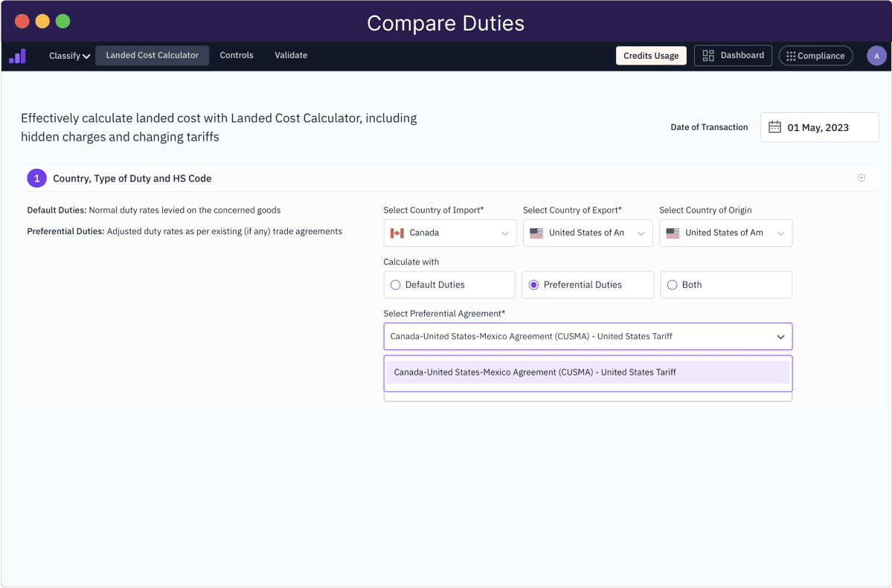Click the bar chart logo icon

[x=17, y=55]
